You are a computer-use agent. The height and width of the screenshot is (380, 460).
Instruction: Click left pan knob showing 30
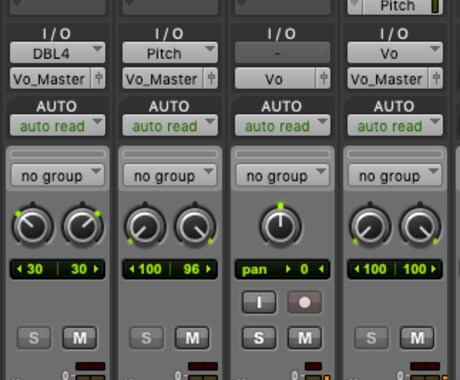[33, 226]
